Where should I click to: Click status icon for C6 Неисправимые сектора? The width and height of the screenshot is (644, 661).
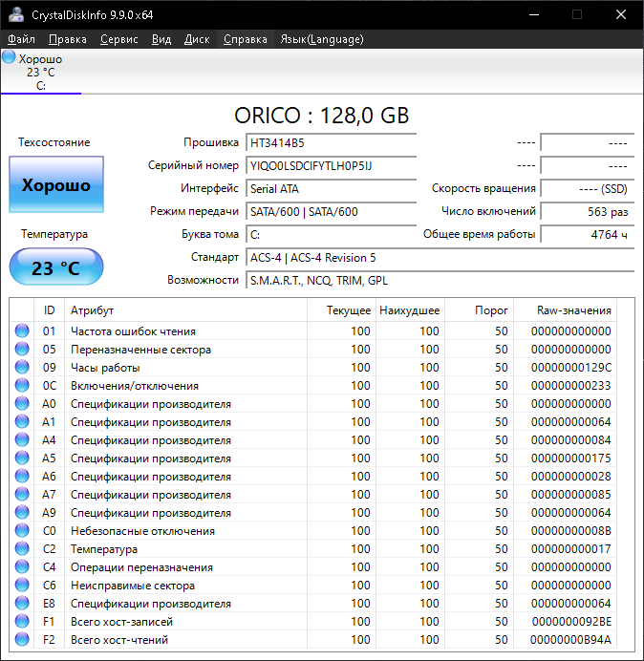coord(22,585)
